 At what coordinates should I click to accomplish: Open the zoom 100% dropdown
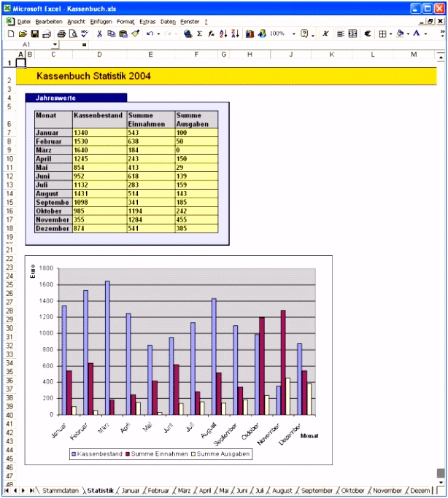tap(294, 34)
